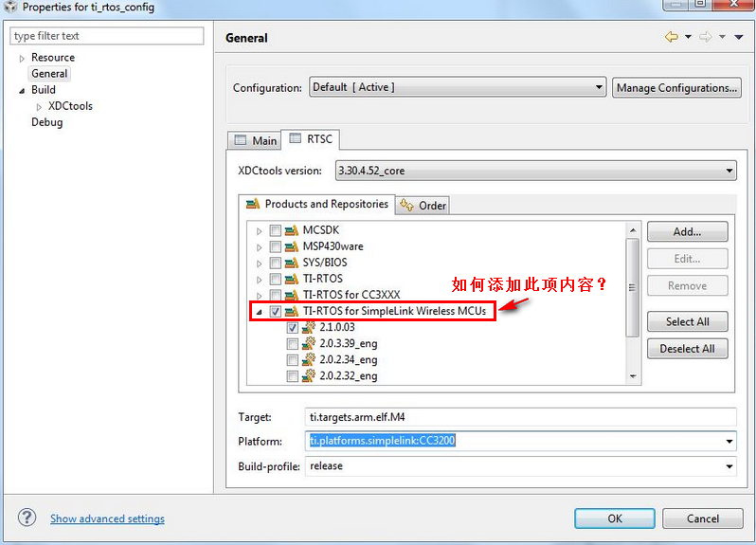
Task: Click the 2.0.2.32_eng version icon
Action: click(309, 375)
